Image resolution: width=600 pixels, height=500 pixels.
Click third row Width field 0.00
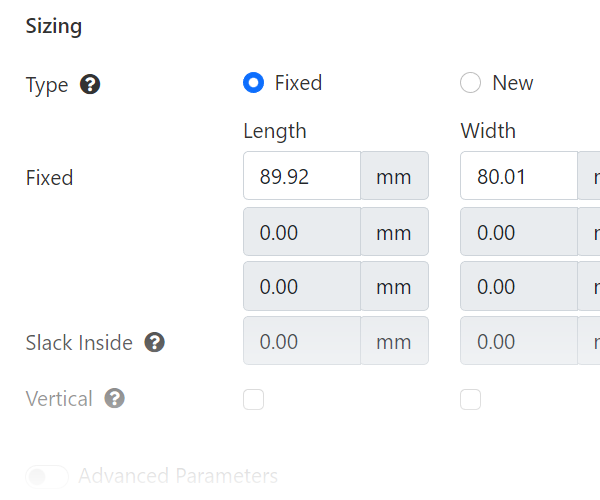coord(518,287)
